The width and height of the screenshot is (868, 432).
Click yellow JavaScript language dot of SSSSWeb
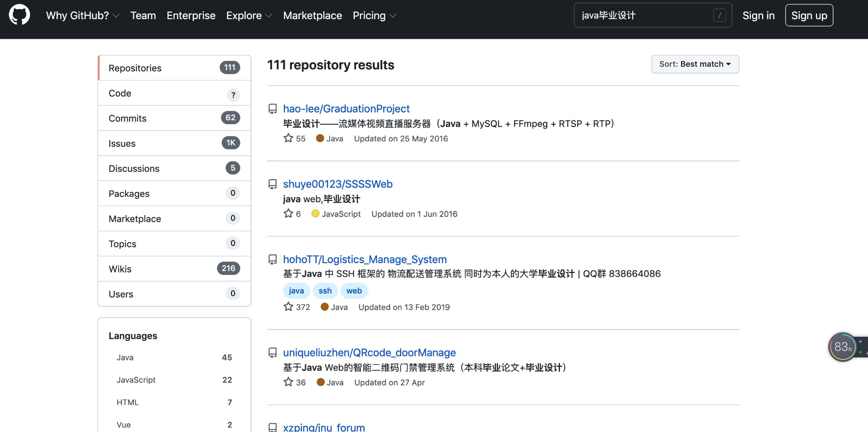tap(315, 214)
